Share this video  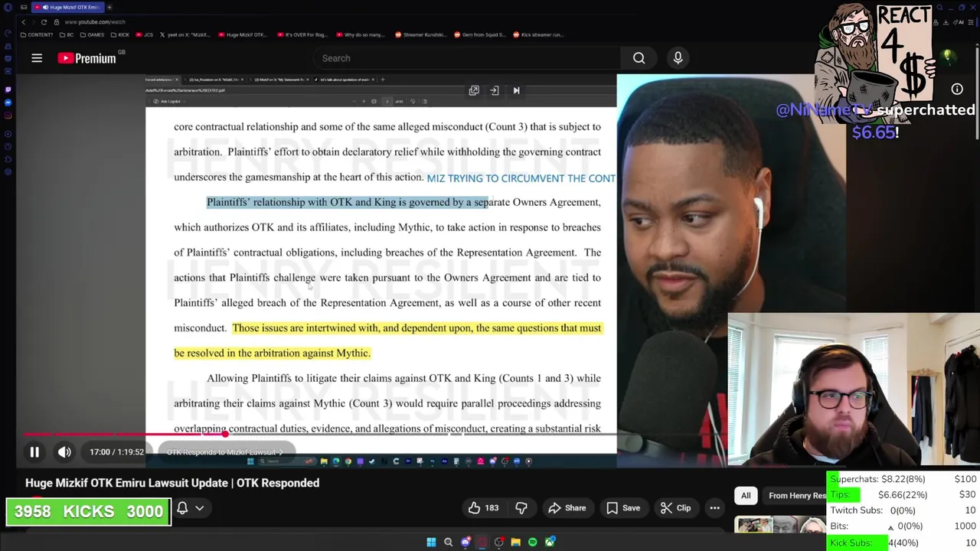tap(567, 508)
